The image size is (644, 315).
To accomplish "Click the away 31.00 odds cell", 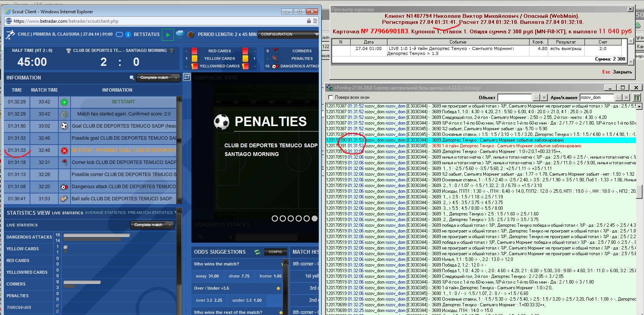I will (x=207, y=276).
